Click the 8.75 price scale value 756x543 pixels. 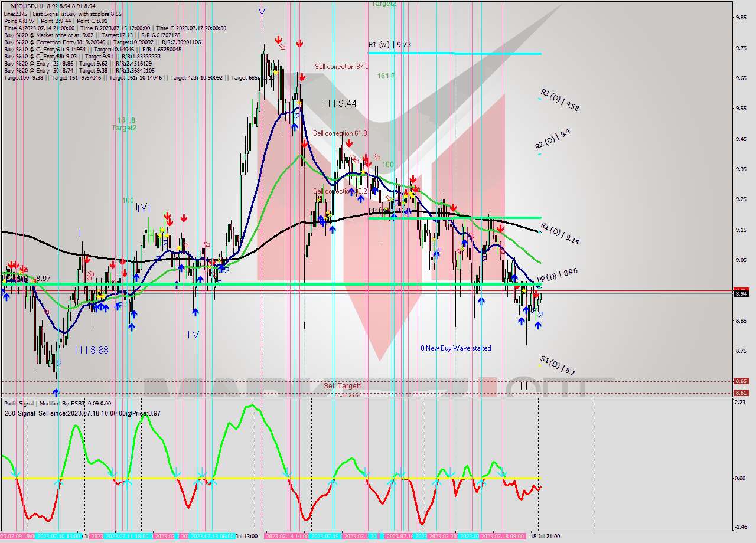741,351
